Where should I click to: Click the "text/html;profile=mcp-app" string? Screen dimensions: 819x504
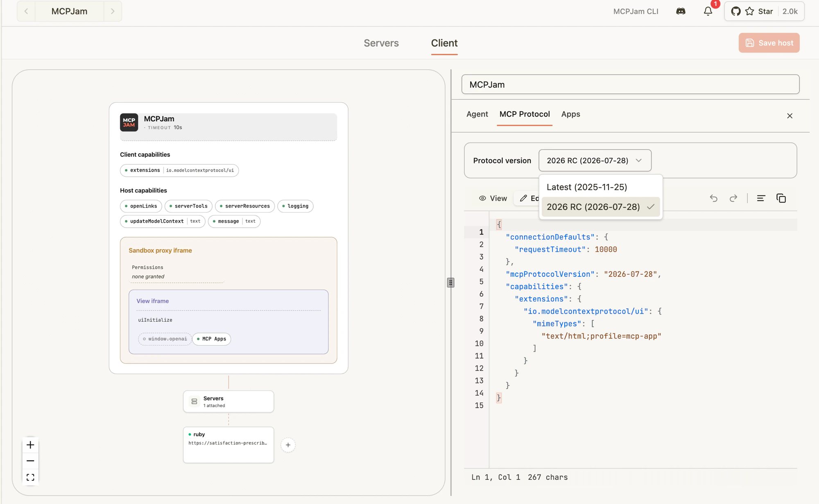coord(601,336)
